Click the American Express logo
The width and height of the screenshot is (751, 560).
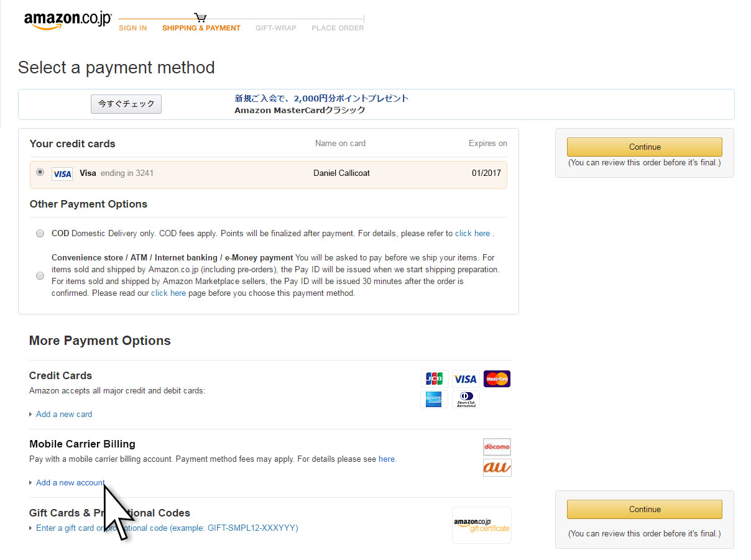coord(434,399)
